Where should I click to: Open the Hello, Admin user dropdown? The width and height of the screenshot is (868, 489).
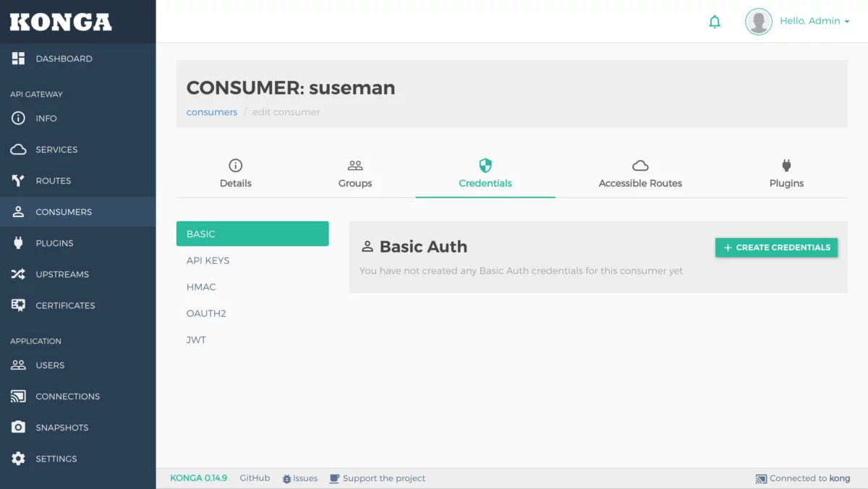click(x=814, y=22)
